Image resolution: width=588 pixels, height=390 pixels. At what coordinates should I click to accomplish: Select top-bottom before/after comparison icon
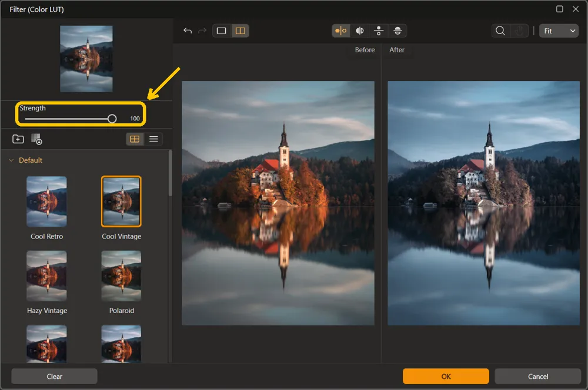379,31
